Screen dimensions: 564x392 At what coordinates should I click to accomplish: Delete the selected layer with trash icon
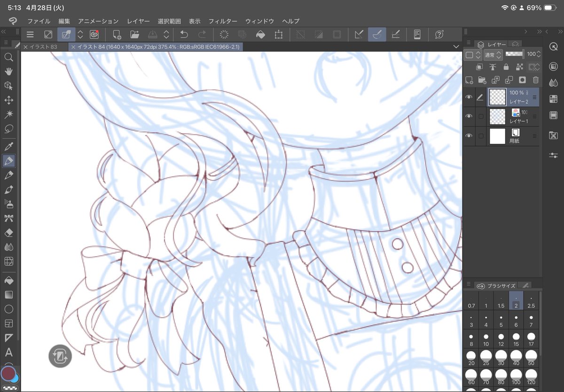536,80
